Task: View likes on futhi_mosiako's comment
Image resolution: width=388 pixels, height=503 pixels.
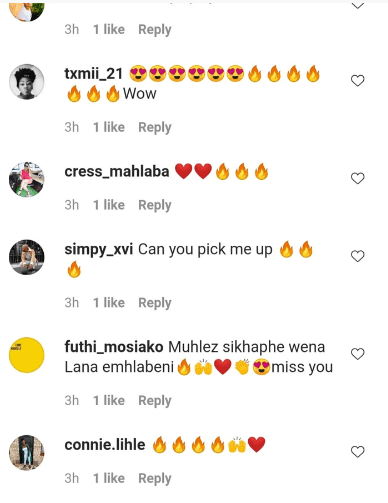Action: pos(109,400)
